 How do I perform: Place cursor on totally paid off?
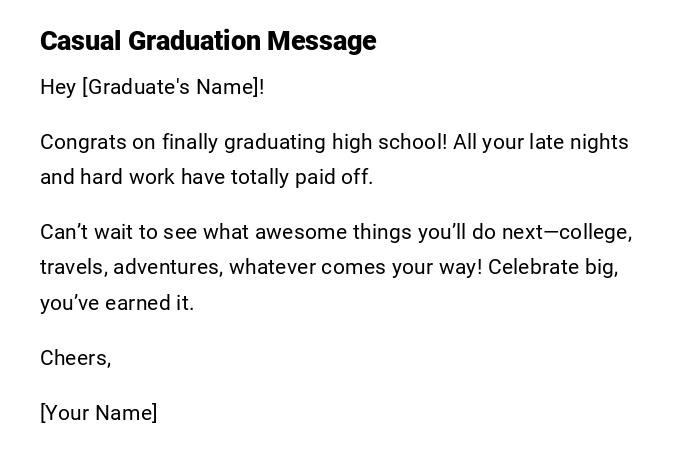coord(302,177)
